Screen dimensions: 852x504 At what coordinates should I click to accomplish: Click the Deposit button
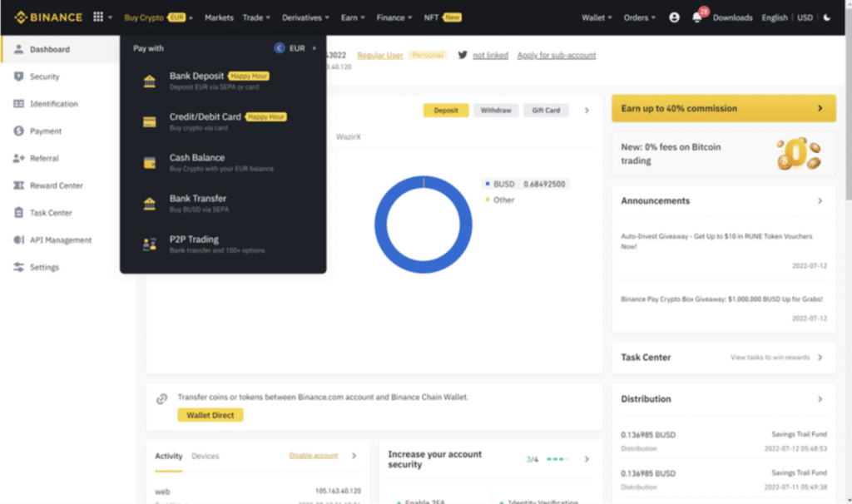pyautogui.click(x=446, y=111)
